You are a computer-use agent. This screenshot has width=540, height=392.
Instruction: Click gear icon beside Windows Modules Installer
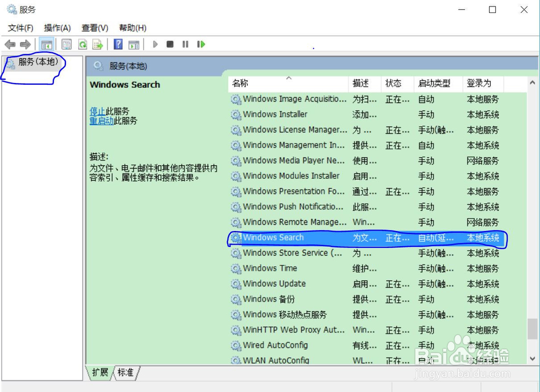[x=236, y=177]
